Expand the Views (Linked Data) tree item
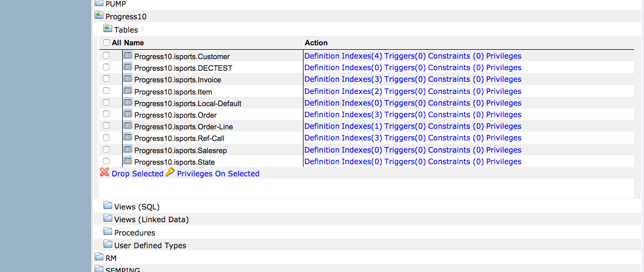The image size is (644, 272). (108, 219)
